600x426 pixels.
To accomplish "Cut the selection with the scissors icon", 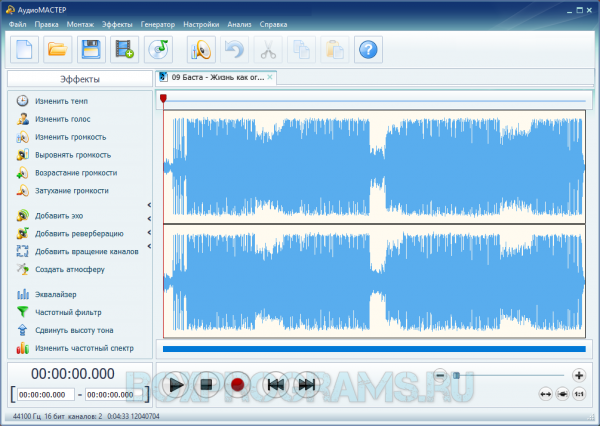I will click(x=268, y=50).
